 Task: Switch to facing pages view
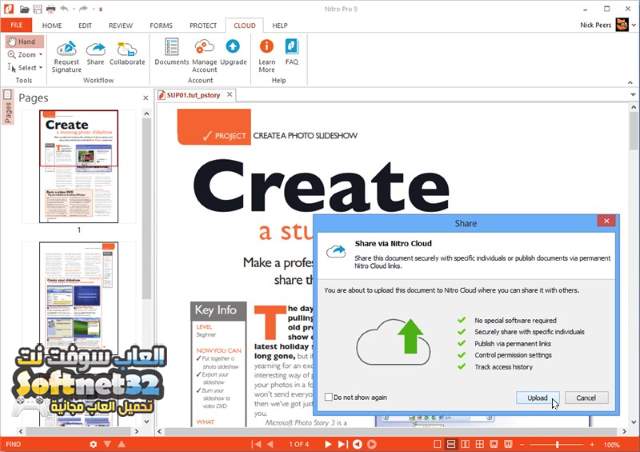tap(465, 444)
